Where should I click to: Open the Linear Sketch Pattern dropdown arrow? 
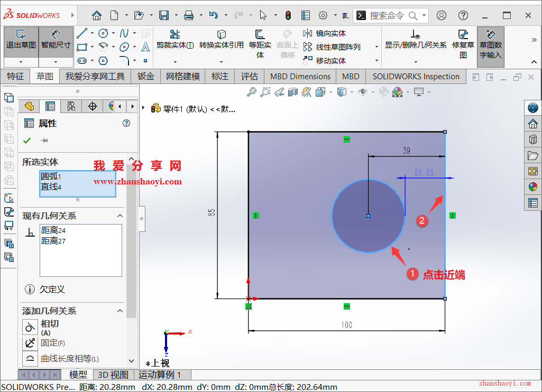(376, 46)
